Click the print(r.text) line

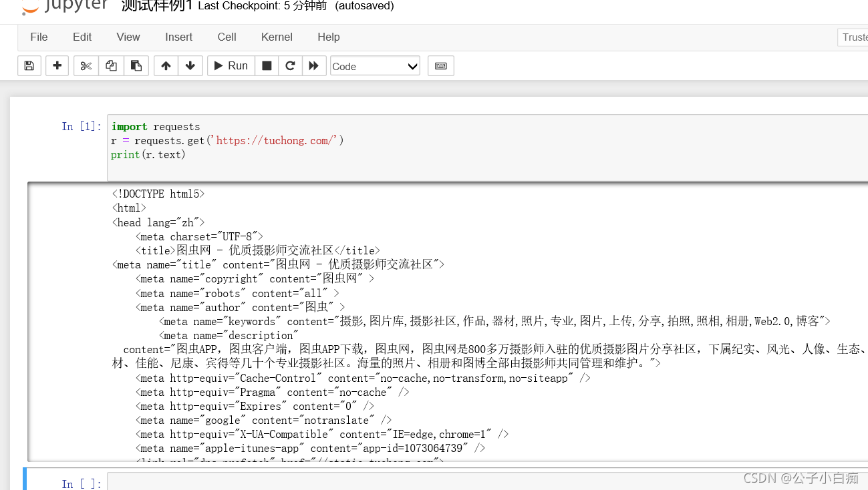[148, 154]
